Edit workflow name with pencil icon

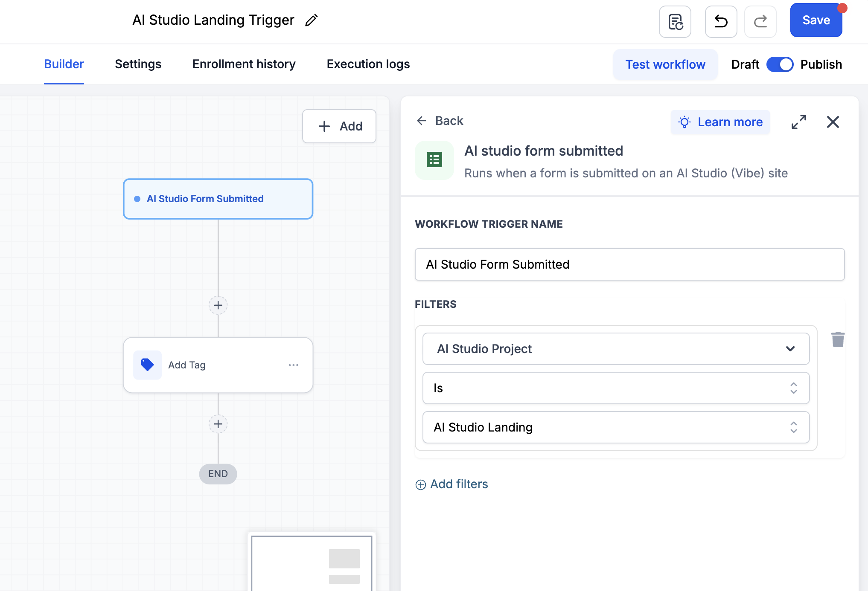tap(311, 20)
